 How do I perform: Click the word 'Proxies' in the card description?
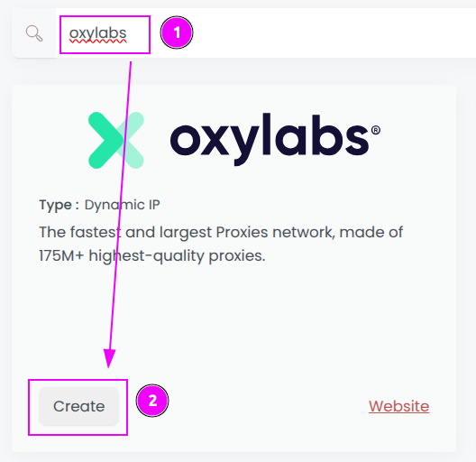(x=242, y=233)
